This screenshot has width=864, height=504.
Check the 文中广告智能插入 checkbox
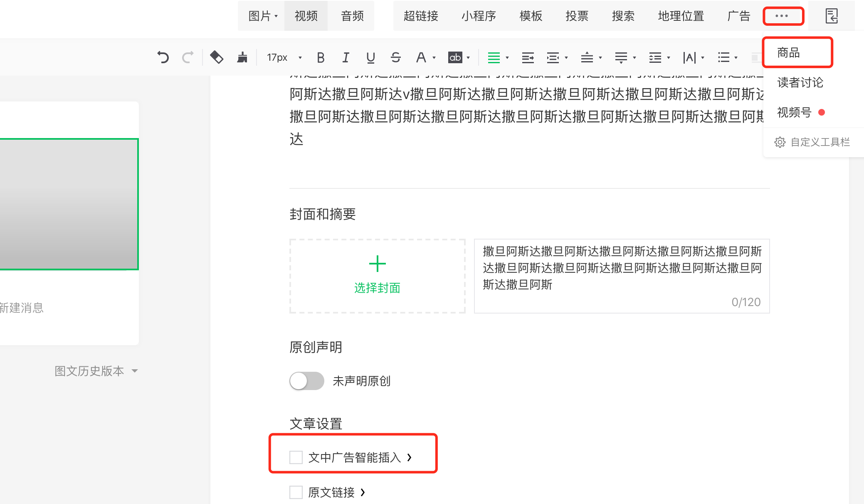coord(296,457)
